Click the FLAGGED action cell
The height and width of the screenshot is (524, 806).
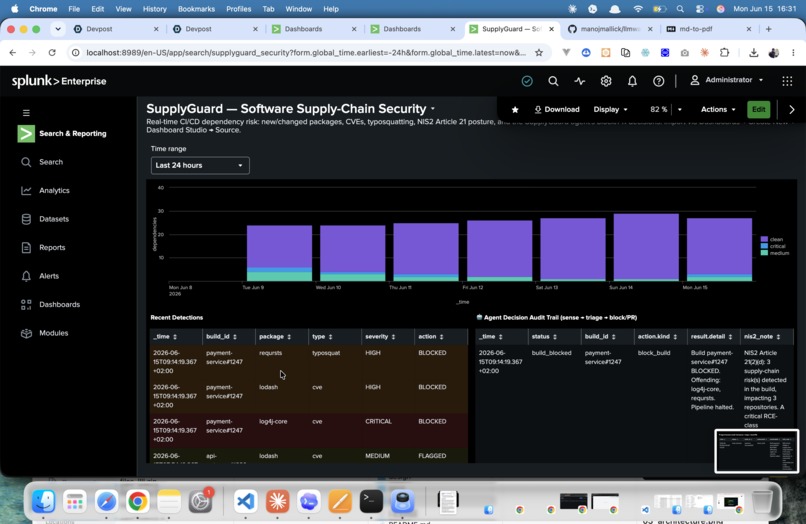point(432,456)
